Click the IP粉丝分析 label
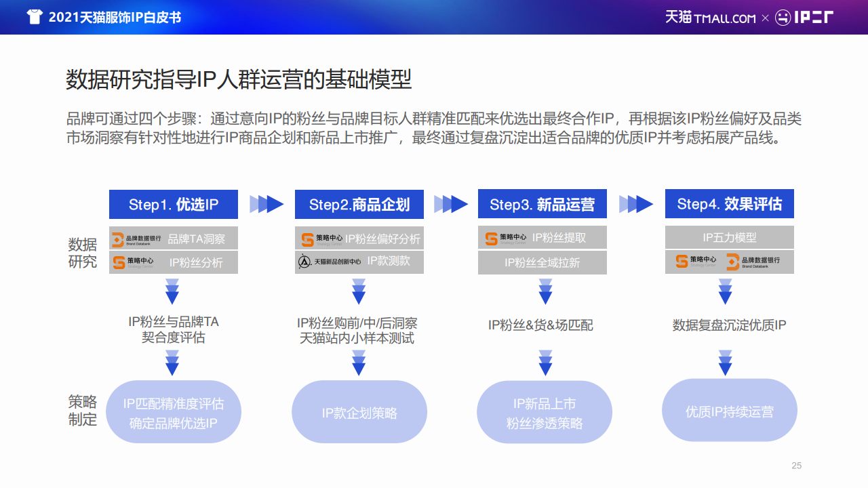Image resolution: width=868 pixels, height=488 pixels. (196, 262)
